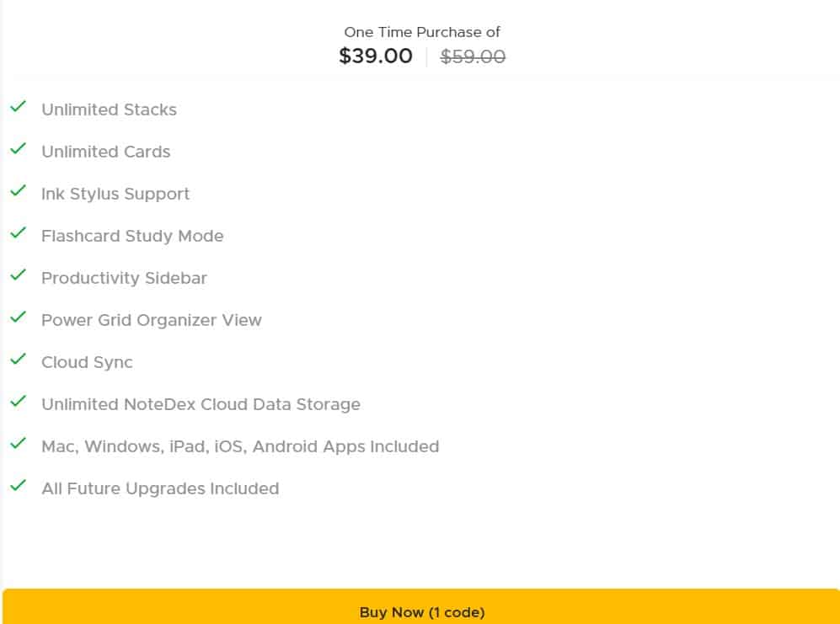Click the checkmark beside Unlimited NoteDex Cloud Data Storage
The height and width of the screenshot is (624, 840).
click(17, 403)
